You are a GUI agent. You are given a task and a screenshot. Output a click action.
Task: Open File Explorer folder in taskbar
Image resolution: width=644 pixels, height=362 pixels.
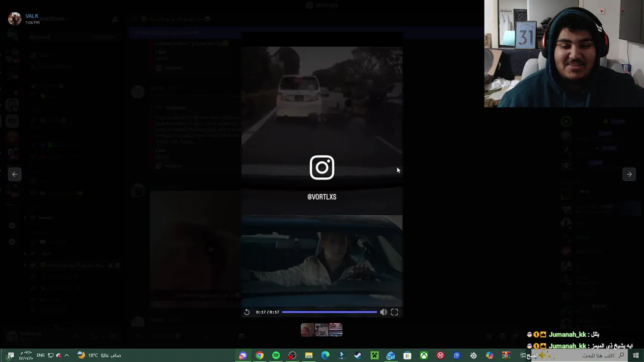309,355
